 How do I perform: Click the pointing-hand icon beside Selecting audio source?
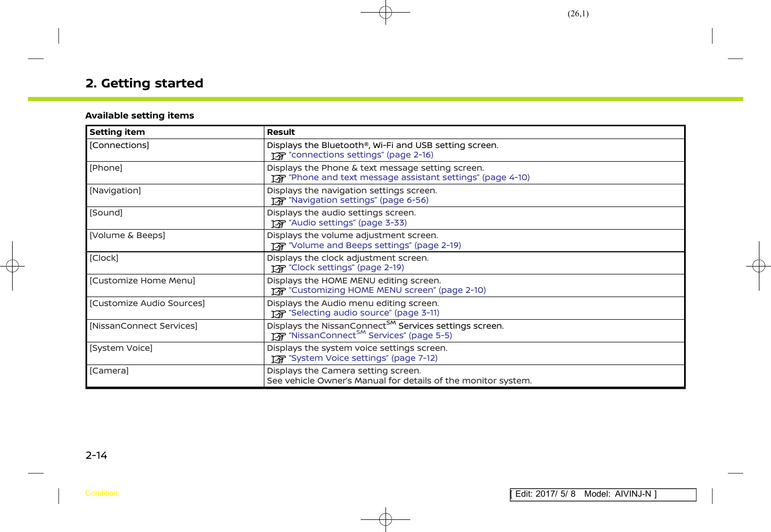coord(278,314)
